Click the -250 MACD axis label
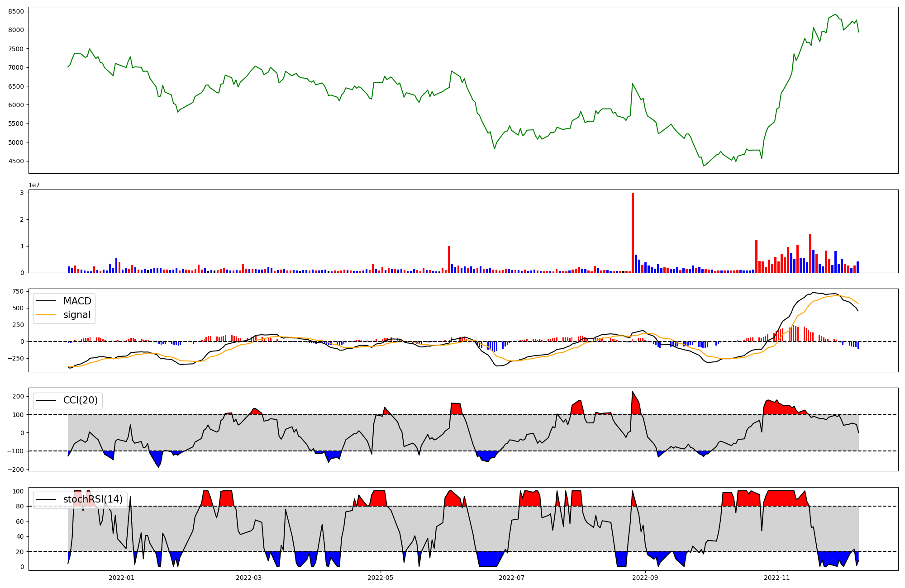Viewport: 905px width, 588px height. click(15, 358)
